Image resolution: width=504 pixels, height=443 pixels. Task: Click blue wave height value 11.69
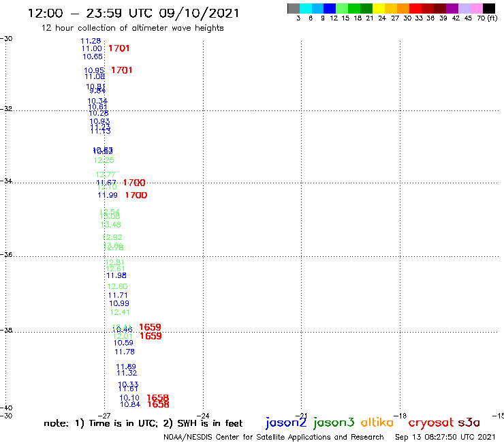pos(126,367)
